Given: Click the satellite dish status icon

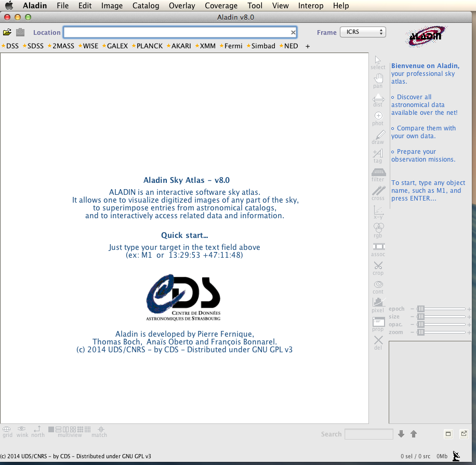Looking at the screenshot, I should coord(456,456).
